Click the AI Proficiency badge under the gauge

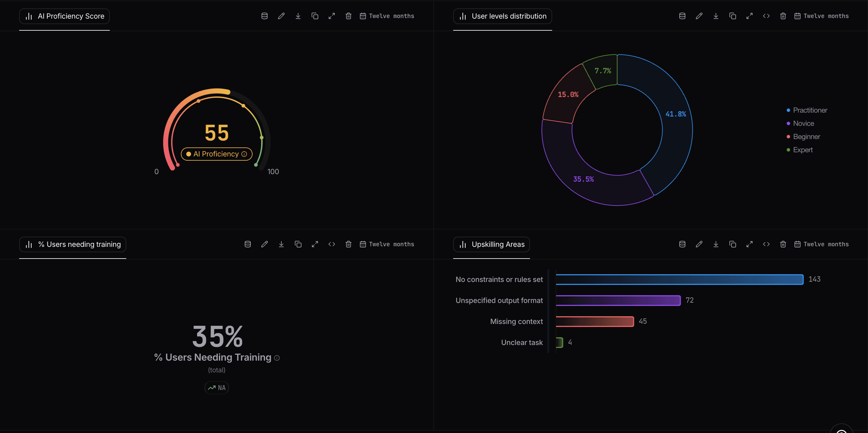click(217, 154)
